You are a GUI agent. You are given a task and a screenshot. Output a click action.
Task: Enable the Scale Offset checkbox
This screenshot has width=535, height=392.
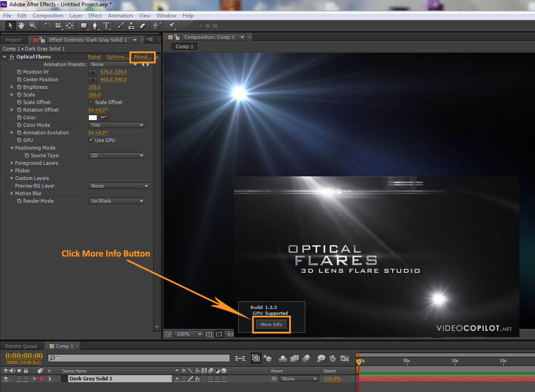[x=91, y=102]
